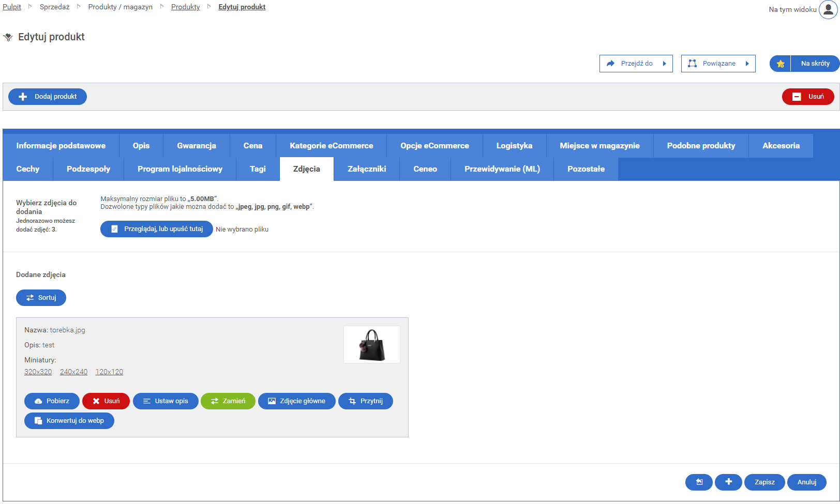
Task: Switch to the Program lojalnościowy tab
Action: click(x=180, y=169)
